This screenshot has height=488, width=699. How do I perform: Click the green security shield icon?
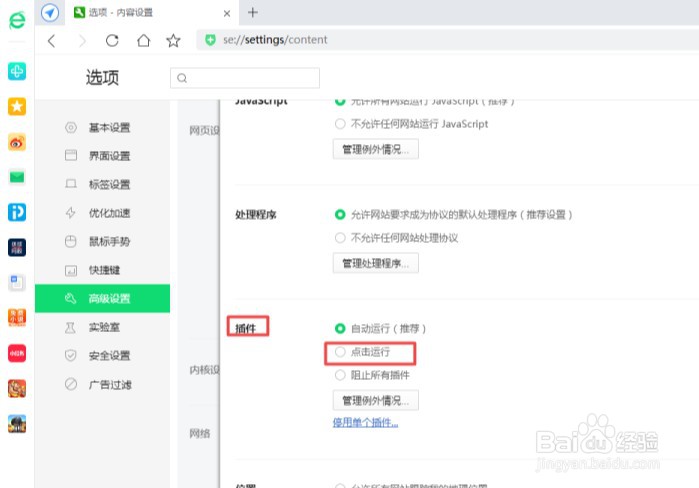coord(210,40)
